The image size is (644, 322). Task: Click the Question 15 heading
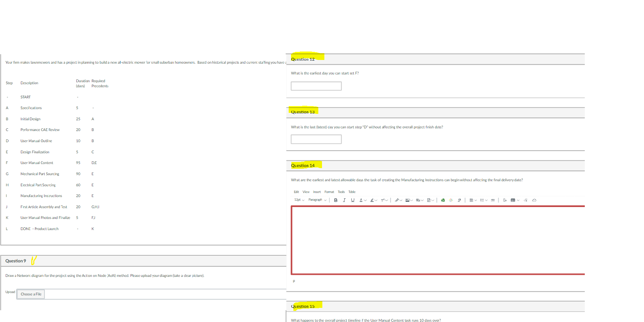point(303,307)
